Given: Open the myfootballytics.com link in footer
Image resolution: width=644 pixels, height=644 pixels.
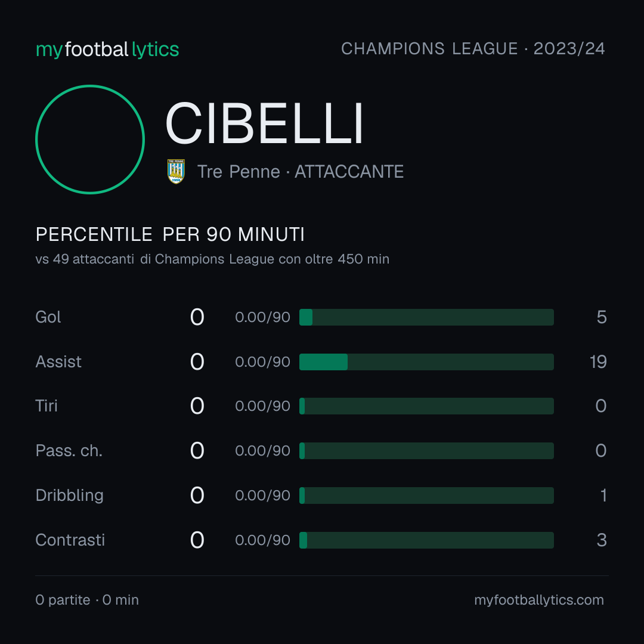Looking at the screenshot, I should click(x=539, y=600).
